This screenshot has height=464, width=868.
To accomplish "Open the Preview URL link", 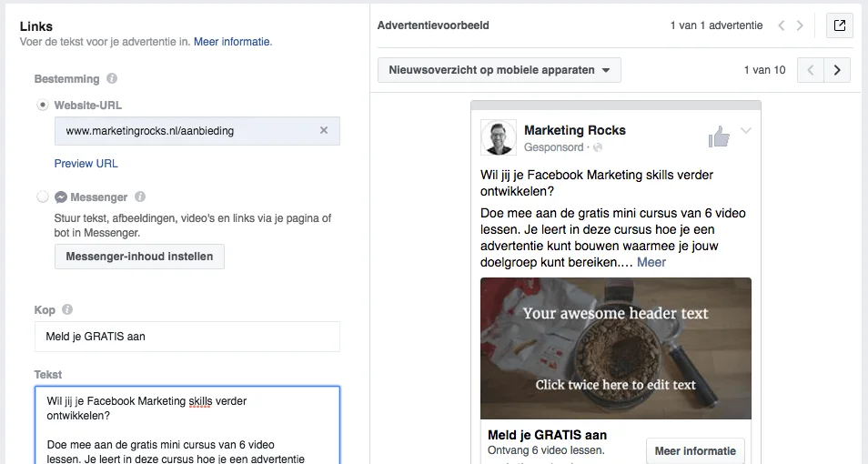I will 86,164.
